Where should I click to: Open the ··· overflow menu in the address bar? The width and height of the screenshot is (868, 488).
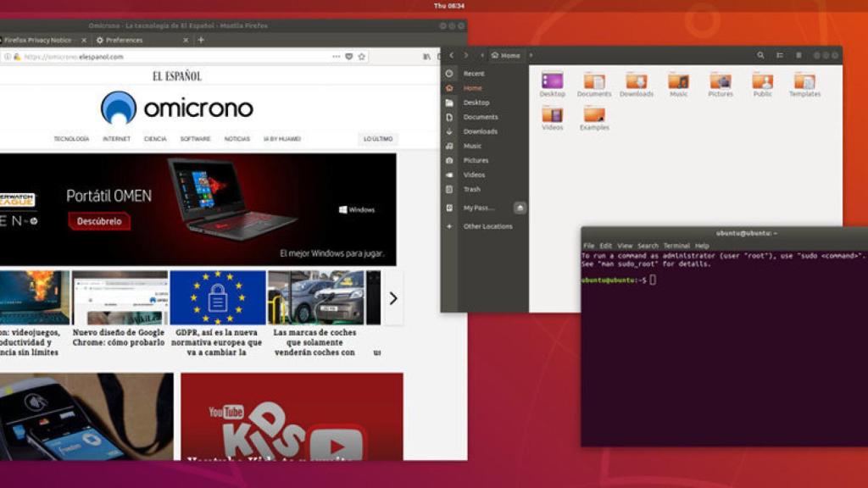tap(337, 56)
